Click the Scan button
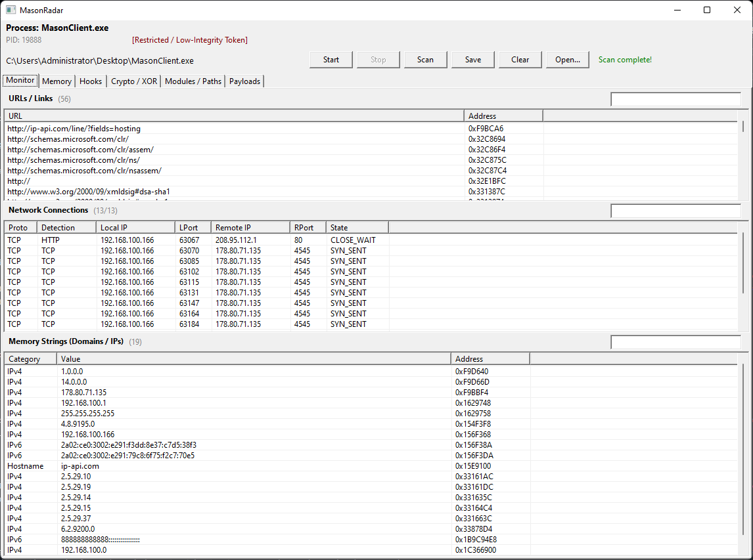Image resolution: width=753 pixels, height=560 pixels. 425,60
